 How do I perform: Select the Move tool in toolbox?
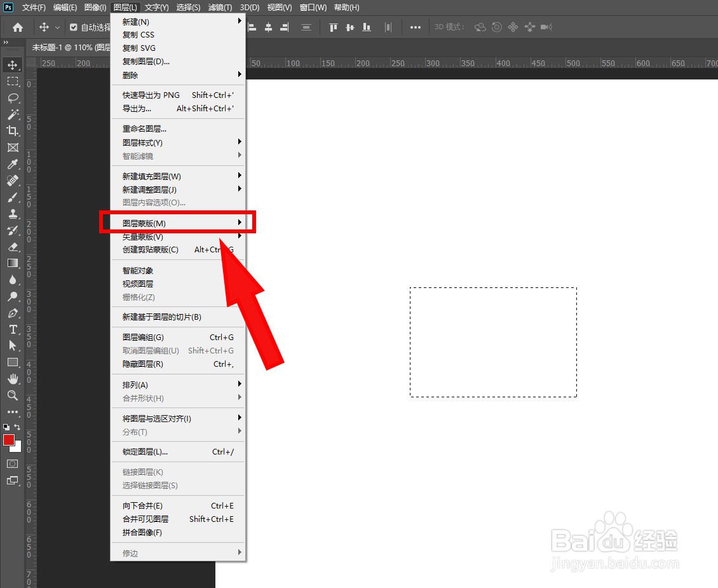click(x=12, y=65)
